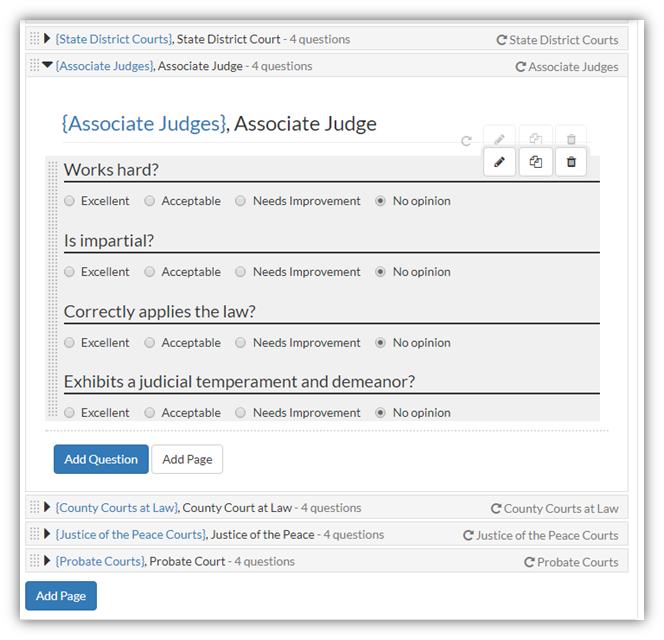Click refresh icon next to Probate Courts
Screen dimensions: 664x640
coord(529,562)
